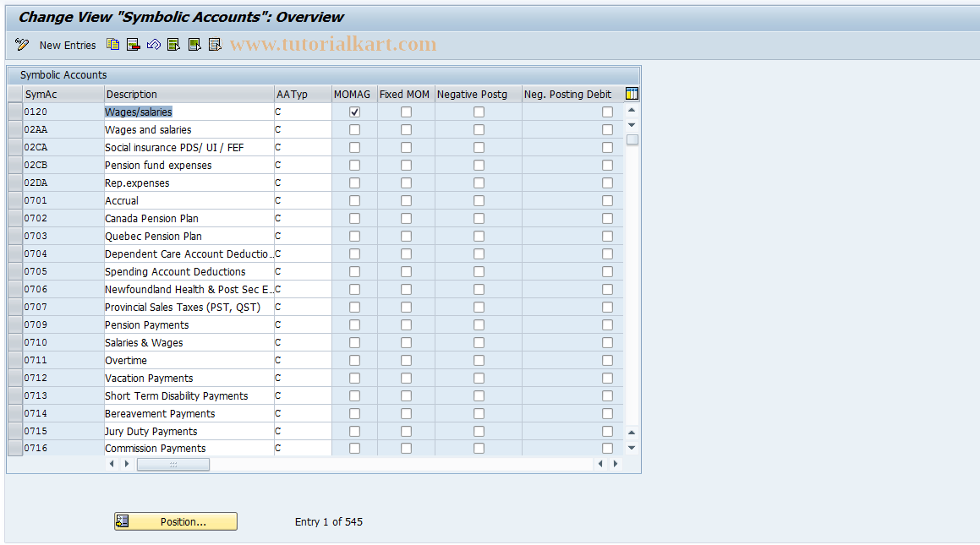
Task: Select the Fixed MOM column header
Action: click(406, 95)
